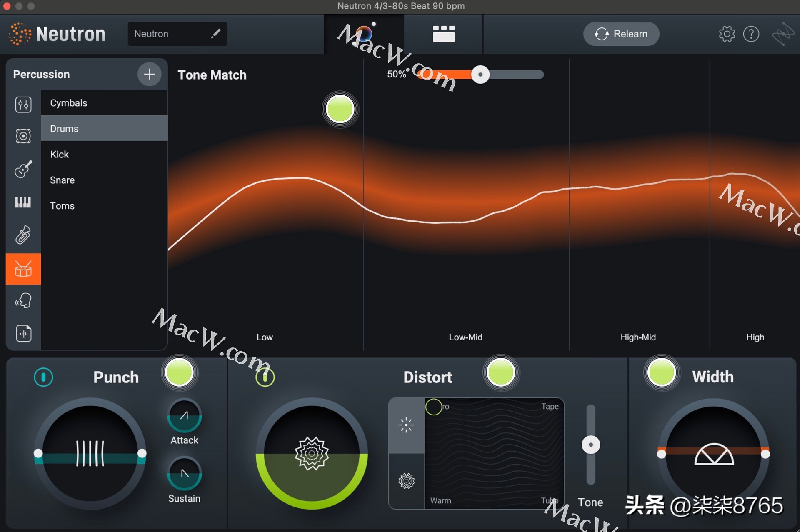Open the Brass instrument profile
The width and height of the screenshot is (800, 532).
(x=23, y=235)
